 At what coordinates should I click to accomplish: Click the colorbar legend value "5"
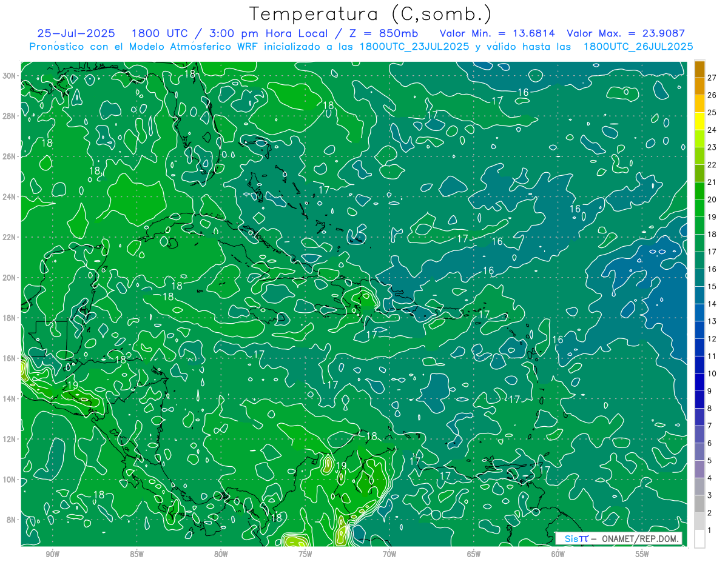point(709,461)
